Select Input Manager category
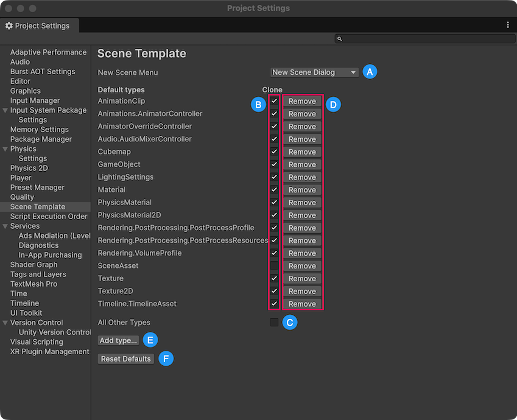Image resolution: width=517 pixels, height=420 pixels. (x=35, y=100)
